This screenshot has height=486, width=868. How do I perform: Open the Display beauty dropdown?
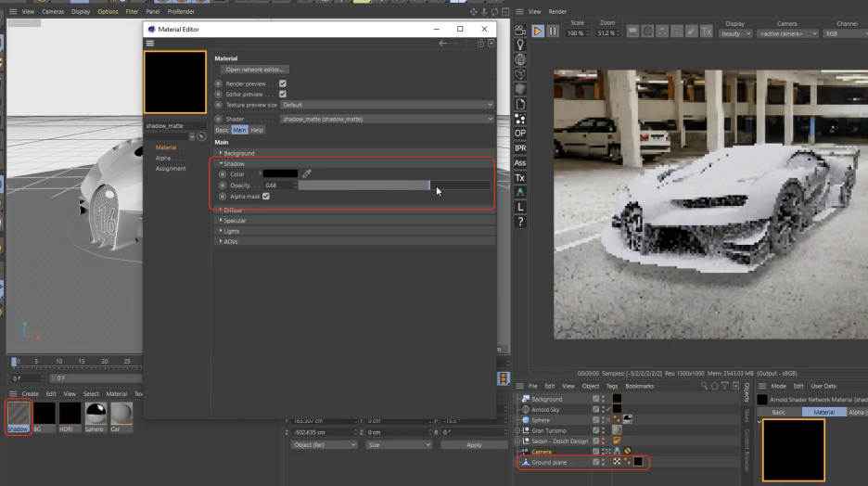(734, 33)
